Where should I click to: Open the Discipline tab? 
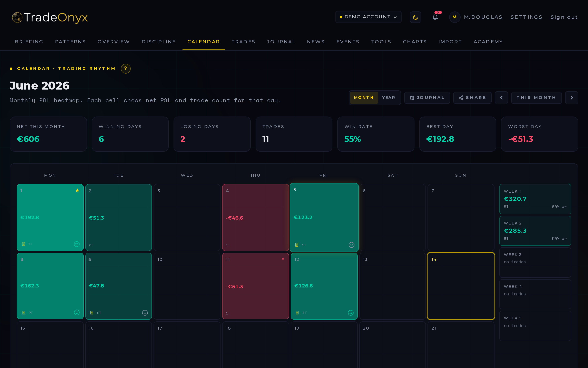click(159, 42)
